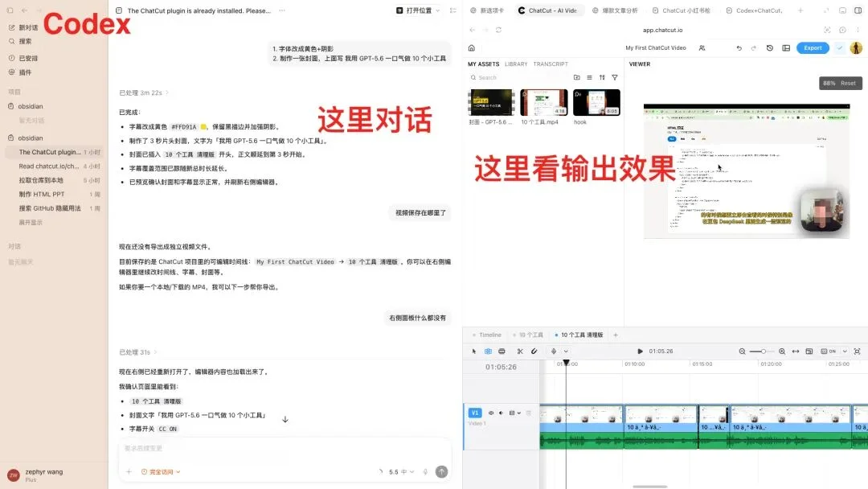Image resolution: width=868 pixels, height=489 pixels.
Task: Open 插件 plugins page
Action: (20, 72)
